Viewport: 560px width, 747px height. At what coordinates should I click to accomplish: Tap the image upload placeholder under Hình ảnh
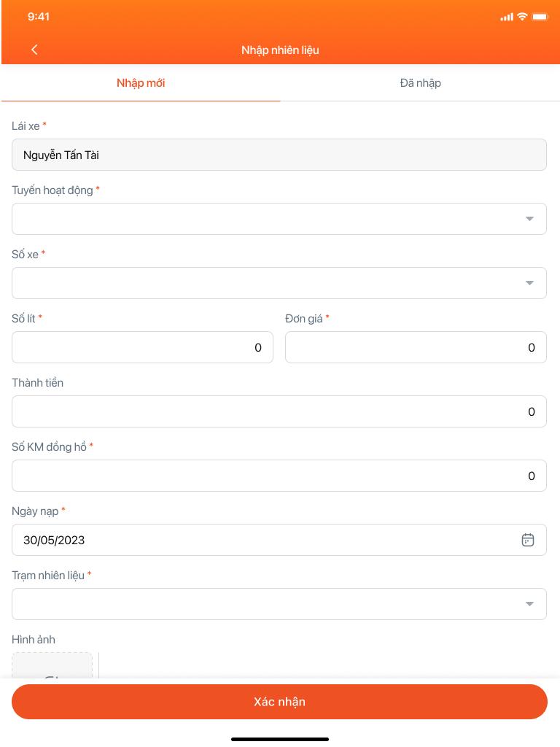click(x=52, y=665)
